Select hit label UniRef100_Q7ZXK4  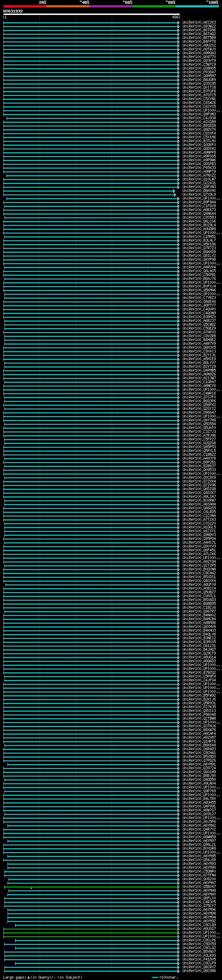click(199, 481)
